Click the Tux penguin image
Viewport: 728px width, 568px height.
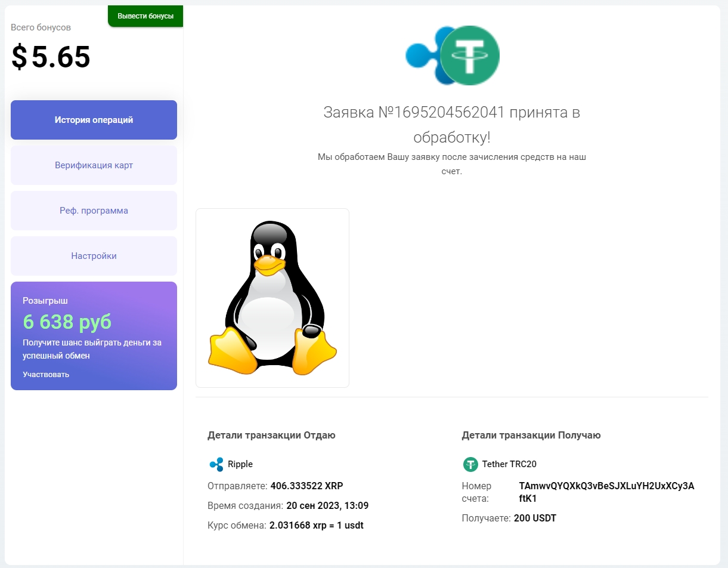[x=272, y=298]
